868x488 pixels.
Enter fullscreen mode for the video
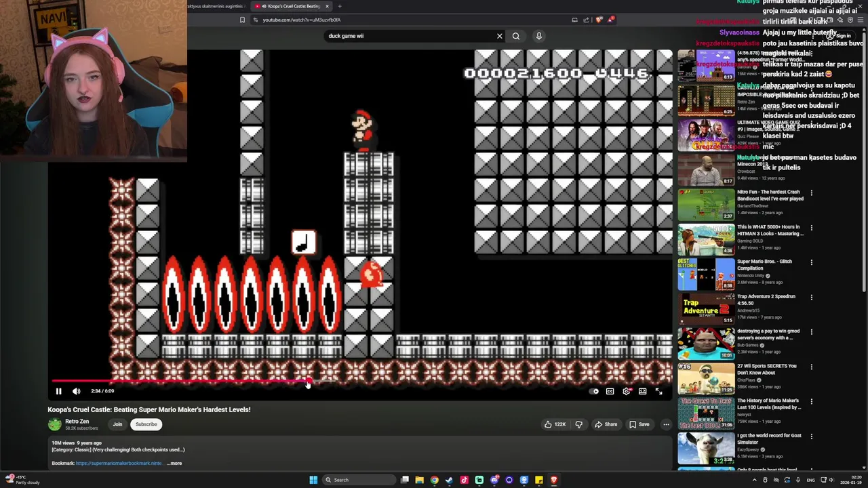click(x=658, y=391)
